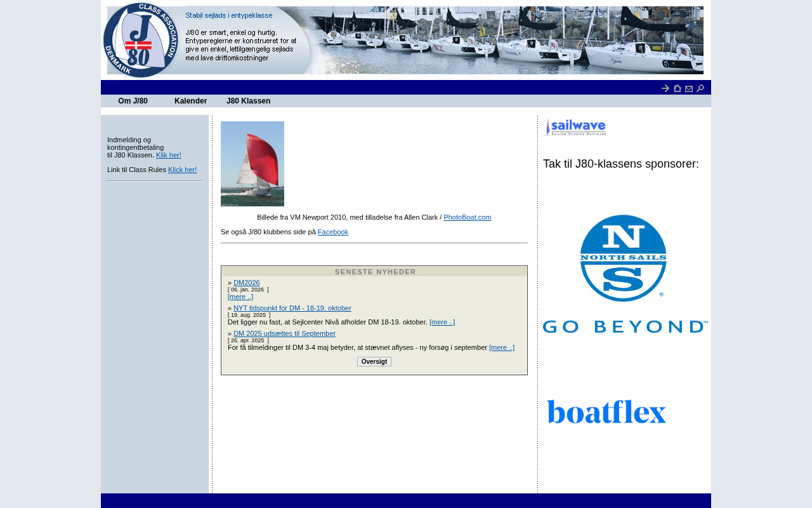Screen dimensions: 812x508
Task: Click 'Klik her!' membership payment link
Action: coord(168,155)
